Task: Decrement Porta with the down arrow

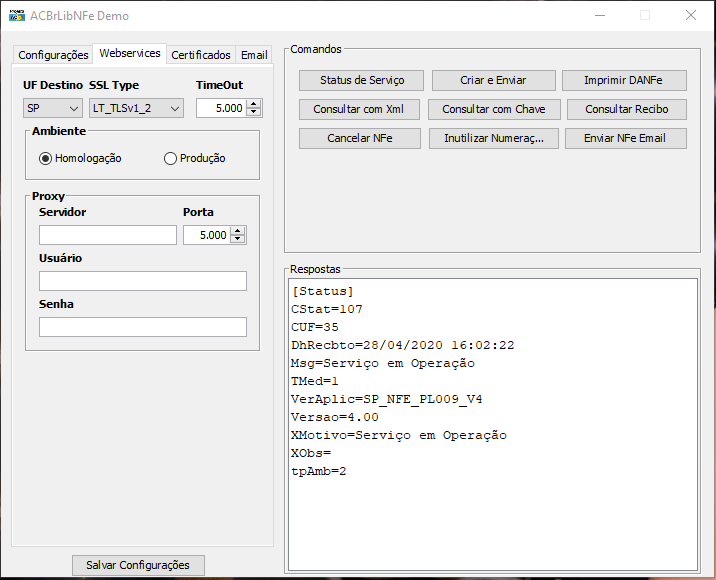Action: [237, 239]
